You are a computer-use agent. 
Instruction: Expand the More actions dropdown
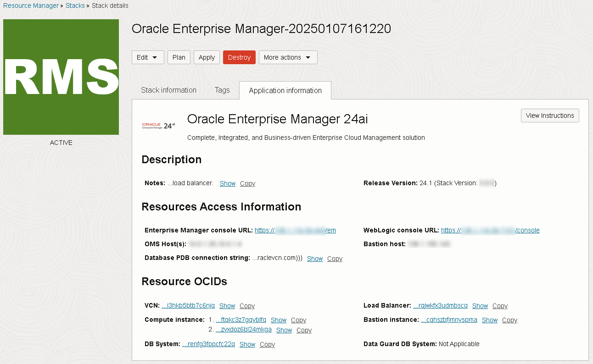click(288, 57)
